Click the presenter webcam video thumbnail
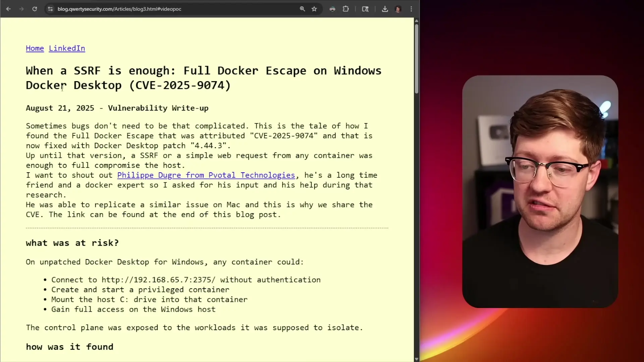Screen dimensions: 644x362 point(540,191)
